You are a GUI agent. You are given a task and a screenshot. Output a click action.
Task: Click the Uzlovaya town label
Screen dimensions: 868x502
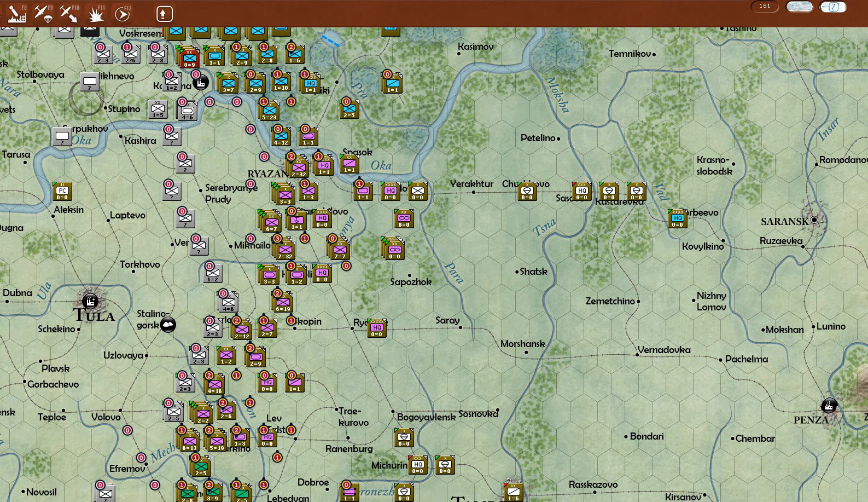click(x=123, y=355)
